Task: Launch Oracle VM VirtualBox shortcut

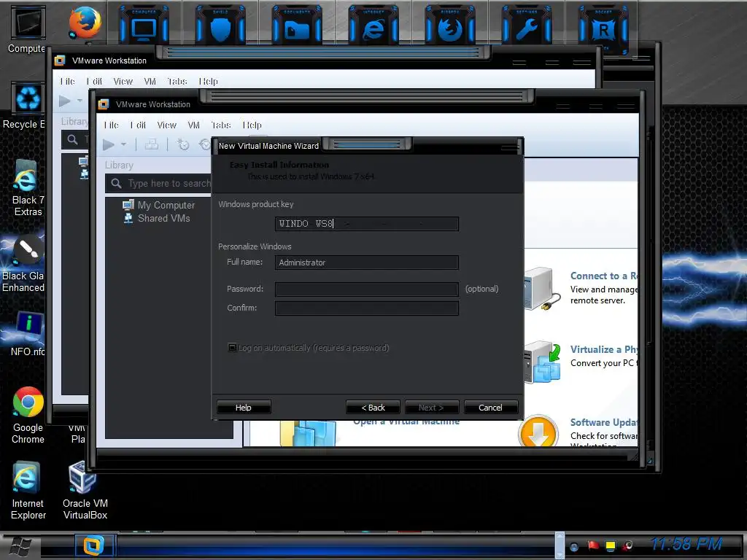Action: tap(85, 491)
